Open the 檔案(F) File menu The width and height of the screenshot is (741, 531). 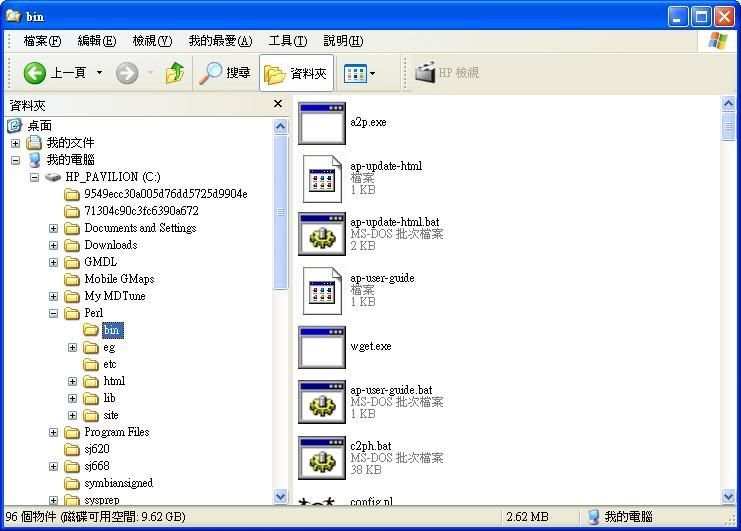[x=42, y=41]
